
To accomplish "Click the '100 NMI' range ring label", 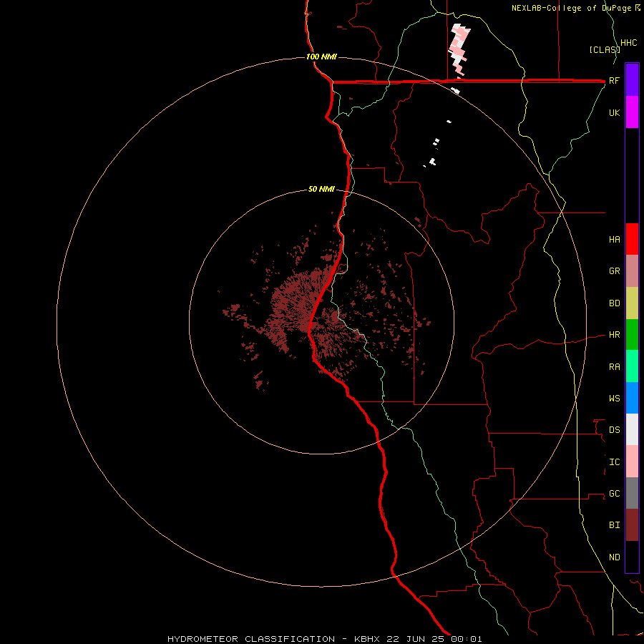I will tap(321, 57).
